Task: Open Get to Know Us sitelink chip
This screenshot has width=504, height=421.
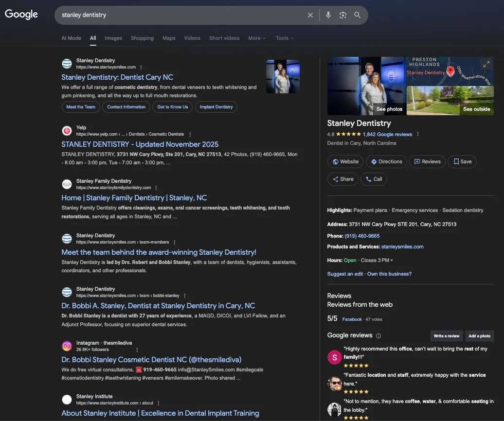Action: click(173, 107)
